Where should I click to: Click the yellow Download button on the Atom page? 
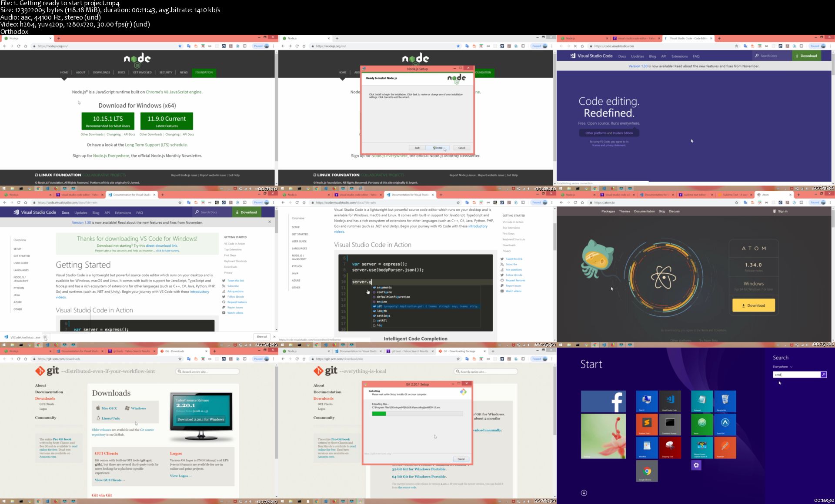click(753, 305)
